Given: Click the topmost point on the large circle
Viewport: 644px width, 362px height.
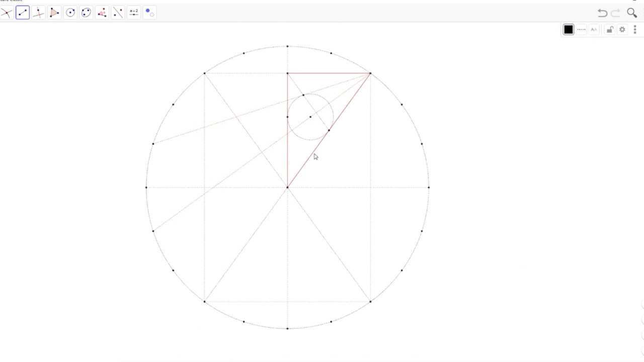Looking at the screenshot, I should pos(287,46).
